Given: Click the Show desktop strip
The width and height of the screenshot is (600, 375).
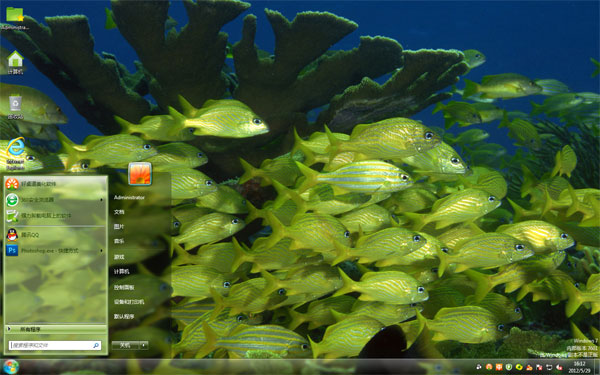Looking at the screenshot, I should coord(597,367).
